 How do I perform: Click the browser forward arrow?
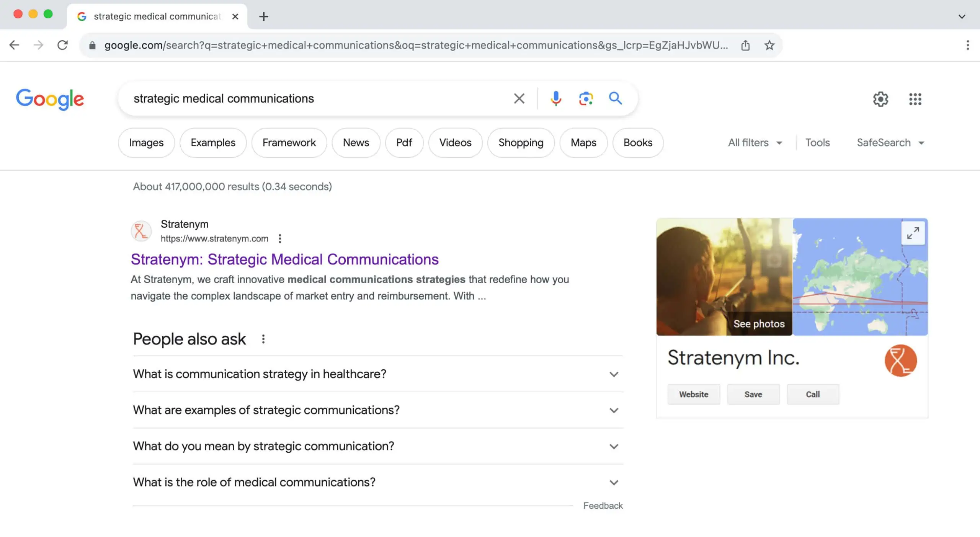[38, 45]
